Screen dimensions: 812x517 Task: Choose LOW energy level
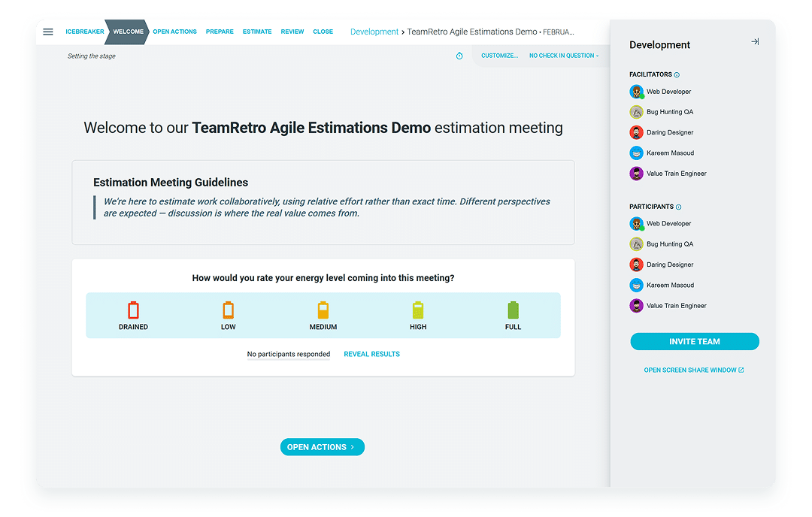[228, 310]
